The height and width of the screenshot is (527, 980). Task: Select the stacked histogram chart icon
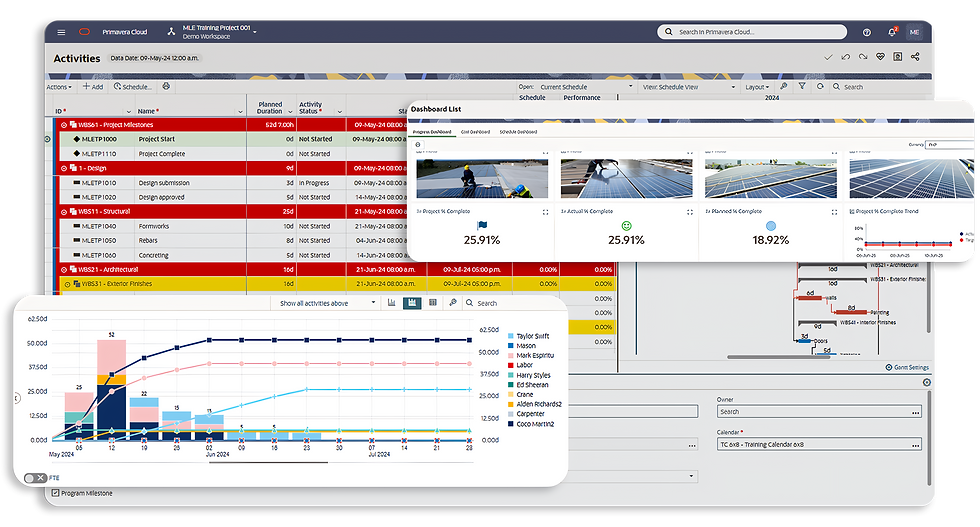(412, 303)
